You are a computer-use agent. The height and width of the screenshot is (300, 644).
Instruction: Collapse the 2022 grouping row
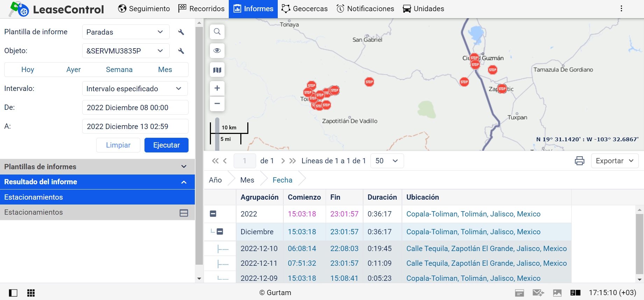click(x=213, y=214)
